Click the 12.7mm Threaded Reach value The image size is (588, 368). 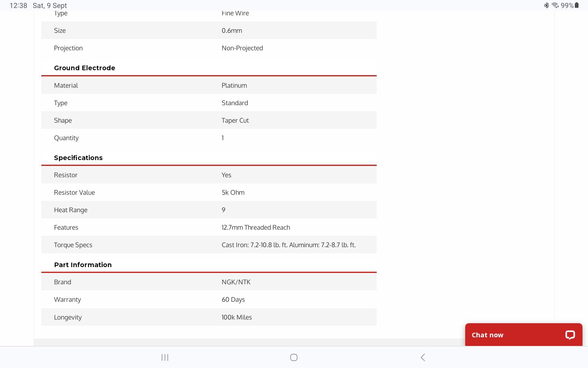pyautogui.click(x=256, y=227)
